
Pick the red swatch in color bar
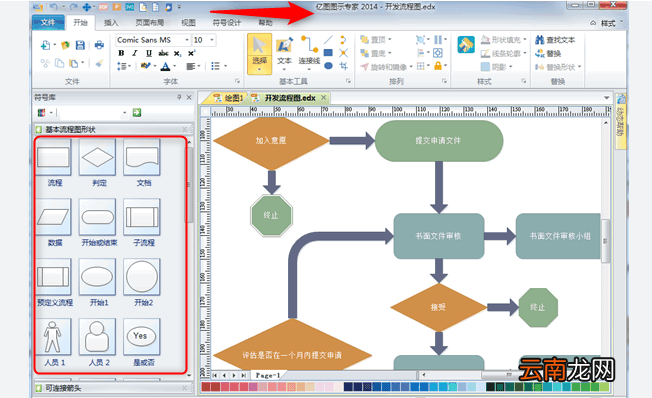point(206,387)
